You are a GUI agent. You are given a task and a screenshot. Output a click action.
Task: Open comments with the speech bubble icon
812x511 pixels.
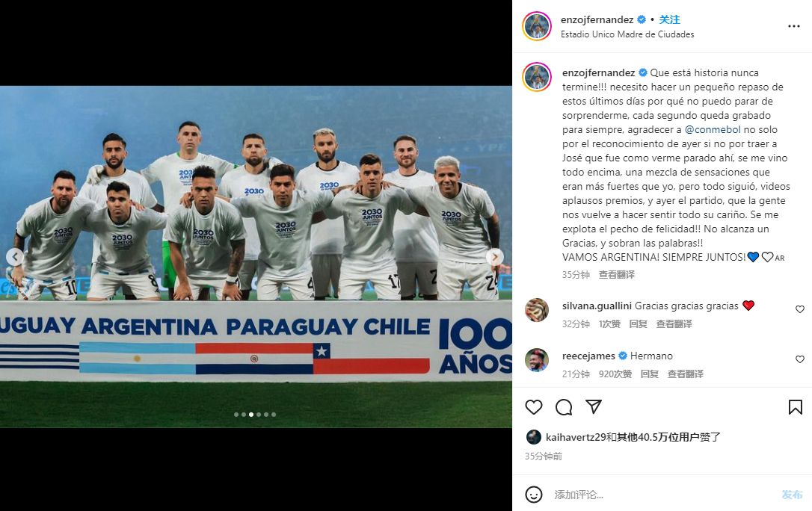pyautogui.click(x=564, y=407)
